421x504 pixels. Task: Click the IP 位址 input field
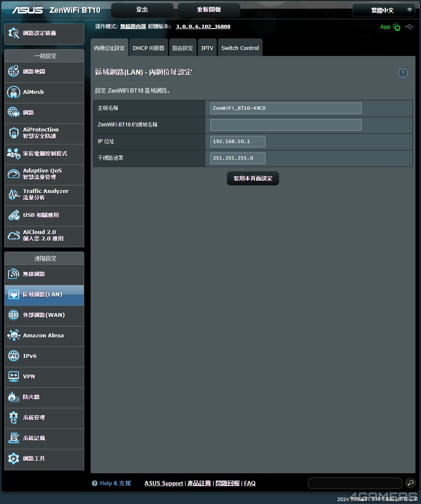[x=238, y=141]
